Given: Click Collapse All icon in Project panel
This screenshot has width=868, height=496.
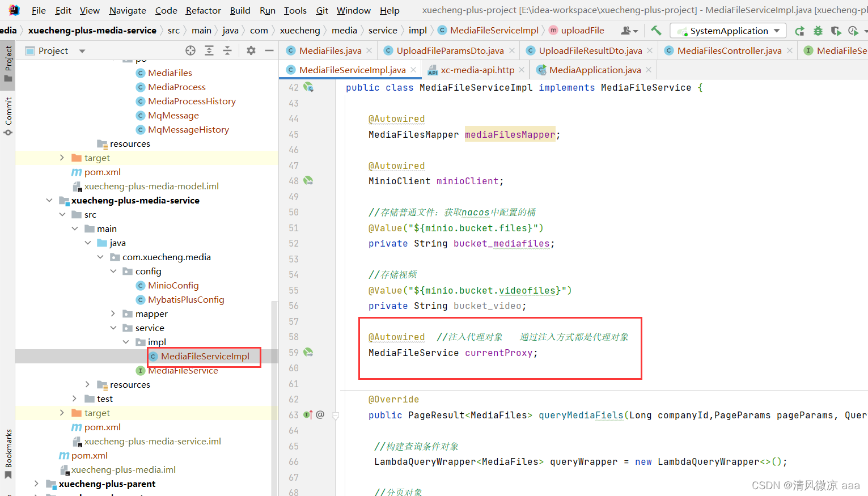Looking at the screenshot, I should coord(227,50).
